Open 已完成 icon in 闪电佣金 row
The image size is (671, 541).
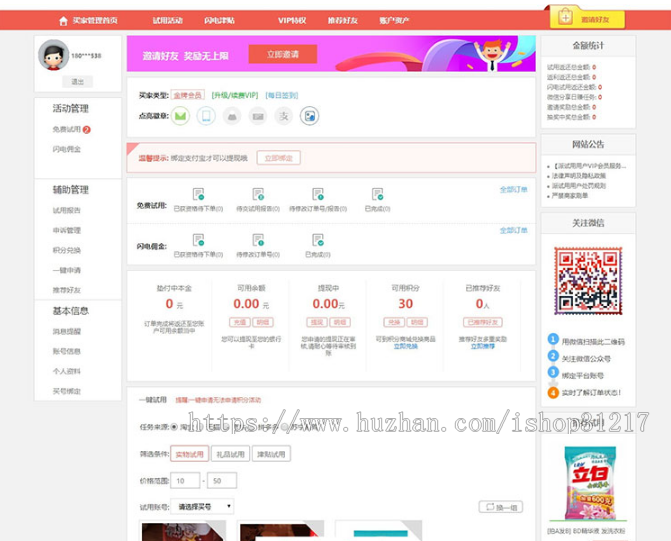[318, 240]
